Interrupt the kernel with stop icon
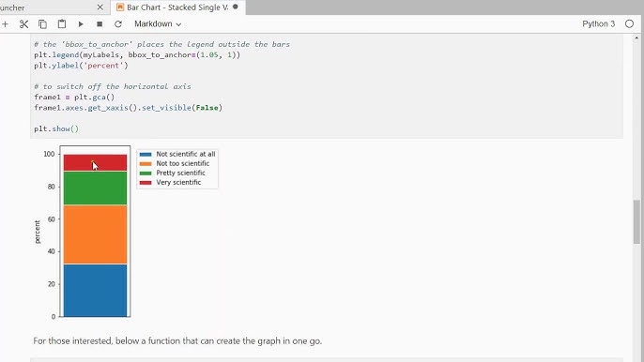The height and width of the screenshot is (362, 644). pyautogui.click(x=100, y=24)
